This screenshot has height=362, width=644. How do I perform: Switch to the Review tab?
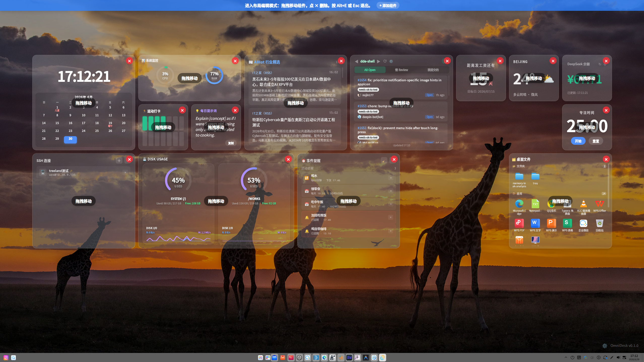401,70
